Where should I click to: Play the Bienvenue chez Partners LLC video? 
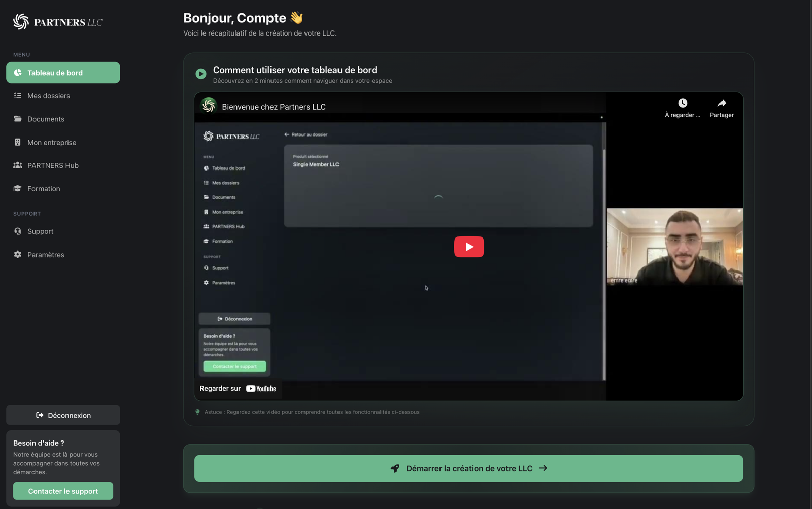[468, 247]
